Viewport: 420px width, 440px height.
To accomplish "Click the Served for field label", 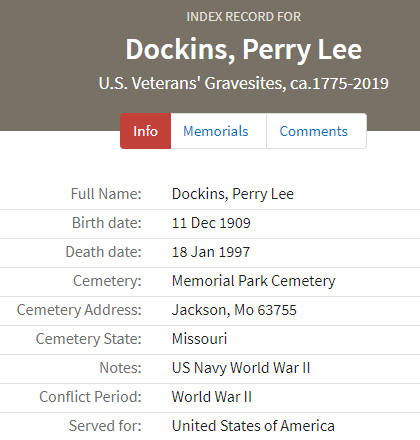I will point(105,426).
